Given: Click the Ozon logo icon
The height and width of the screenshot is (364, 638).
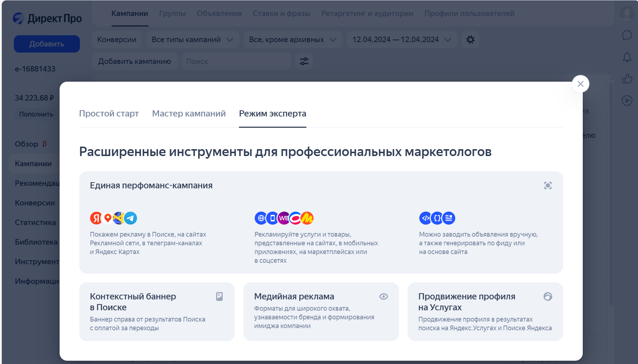Looking at the screenshot, I should 295,218.
